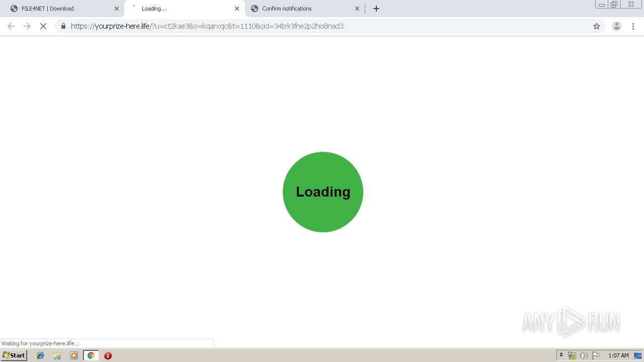
Task: Close the Confirm notifications tab
Action: [357, 9]
